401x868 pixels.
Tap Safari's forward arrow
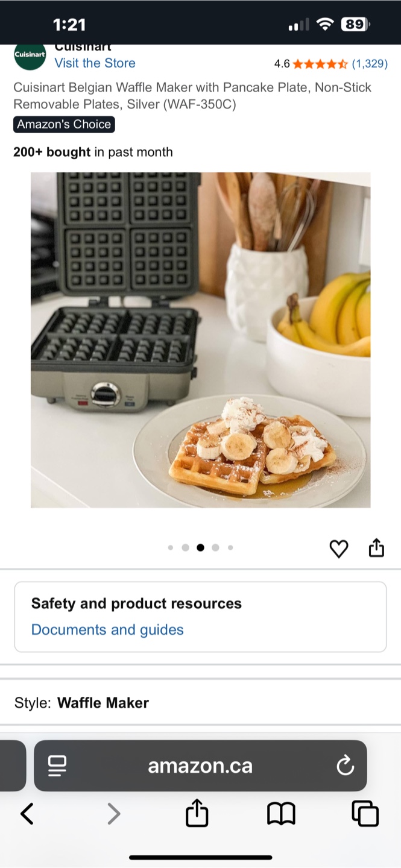(x=113, y=814)
